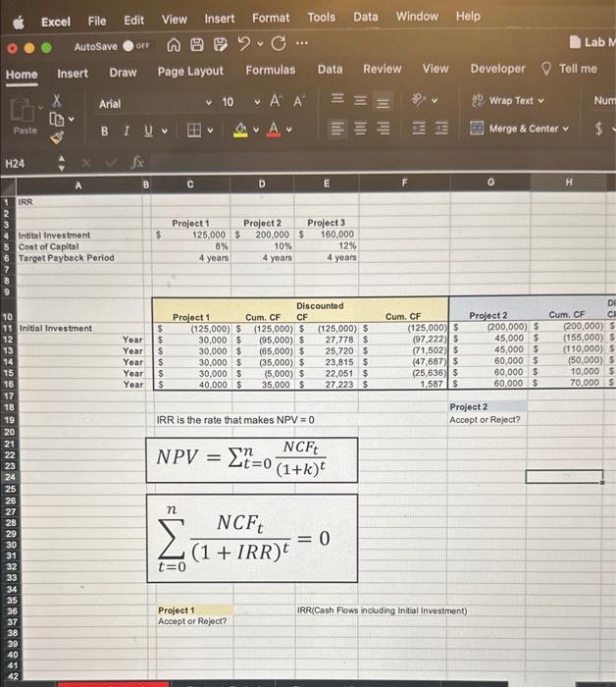Screen dimensions: 616x687
Task: Toggle the AutoSave switch
Action: point(135,45)
